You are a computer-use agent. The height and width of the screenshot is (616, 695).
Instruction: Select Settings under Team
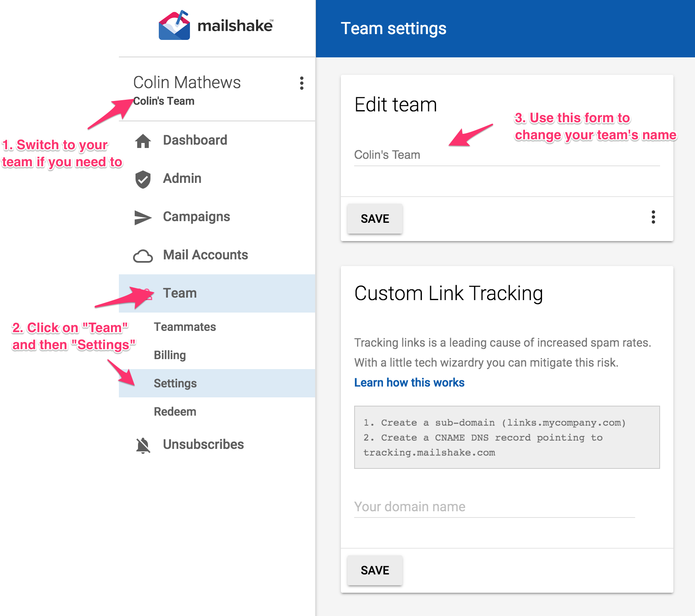point(175,384)
